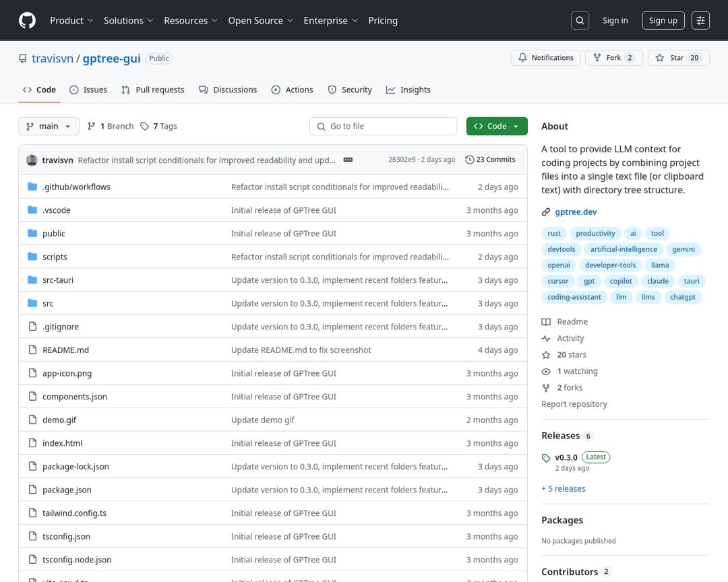The width and height of the screenshot is (728, 582).
Task: Click the file icon beside .gitignore
Action: coord(32,326)
